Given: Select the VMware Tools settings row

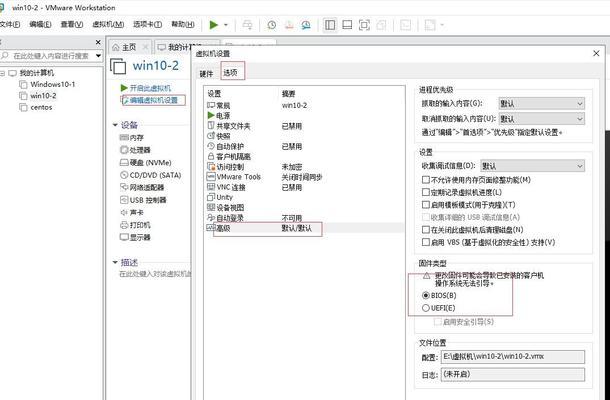Looking at the screenshot, I should point(304,177).
